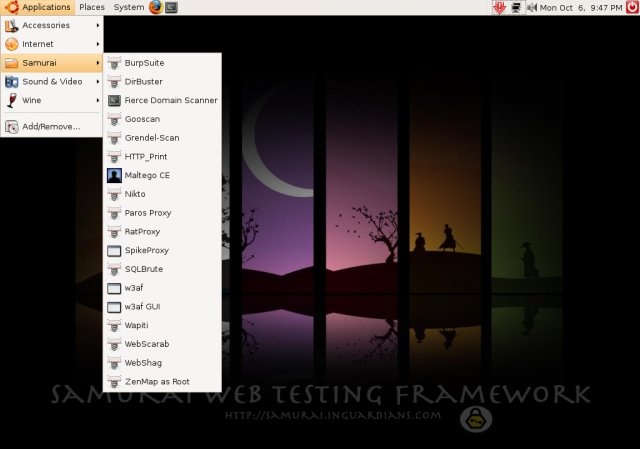
Task: Launch w3af console entry
Action: (x=162, y=288)
